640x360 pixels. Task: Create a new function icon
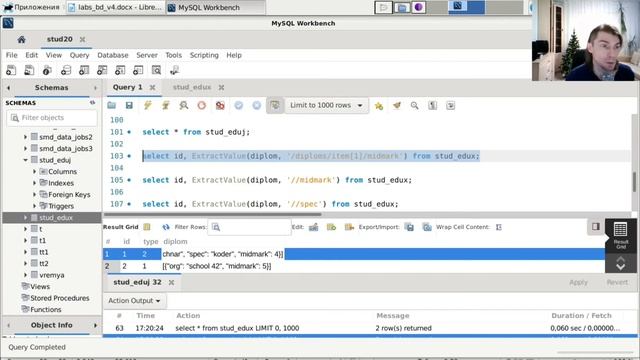[x=138, y=70]
